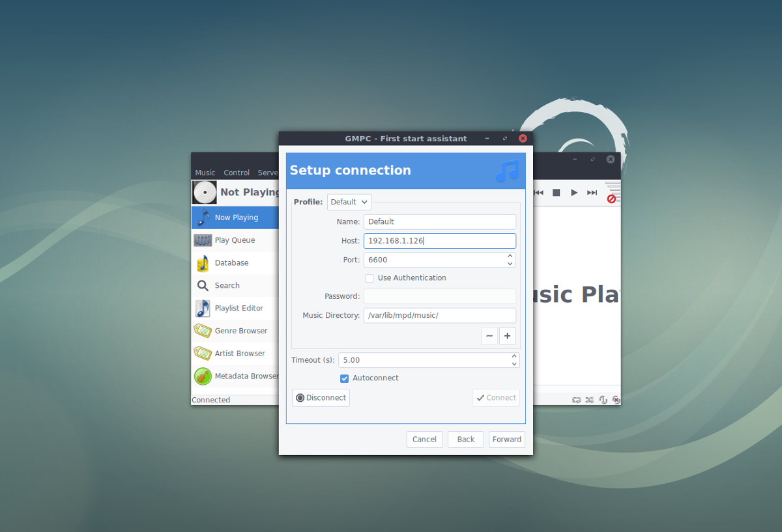Open the Server menu in main window
Viewport: 782px width, 532px height.
coord(268,173)
